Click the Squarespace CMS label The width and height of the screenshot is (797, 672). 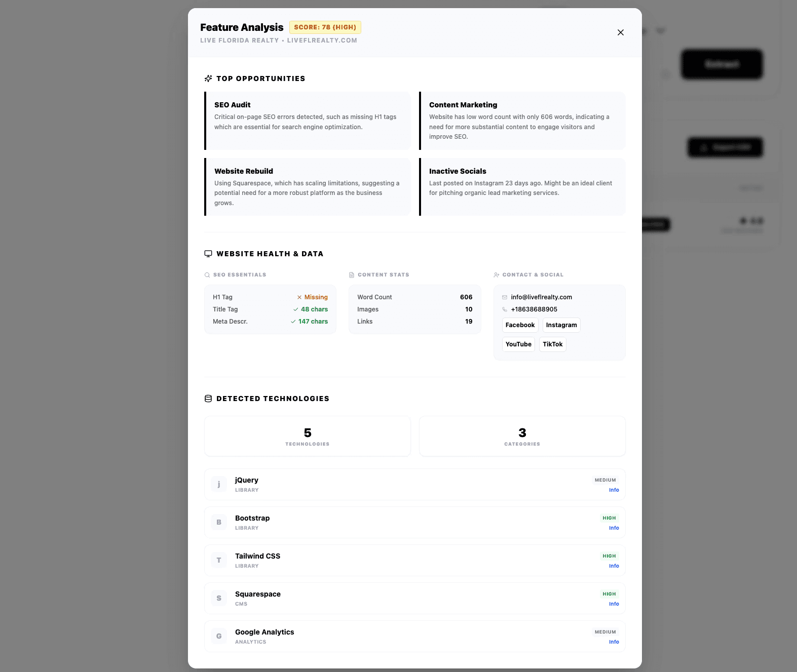point(241,604)
